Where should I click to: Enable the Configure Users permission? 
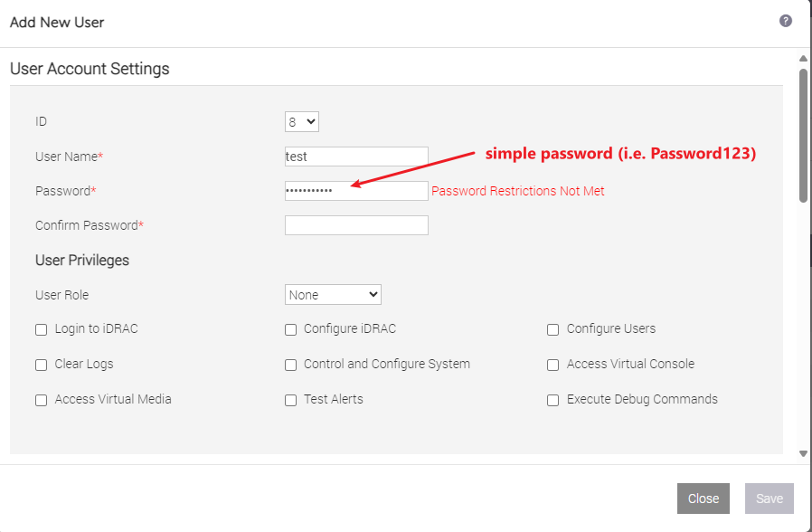(x=552, y=329)
